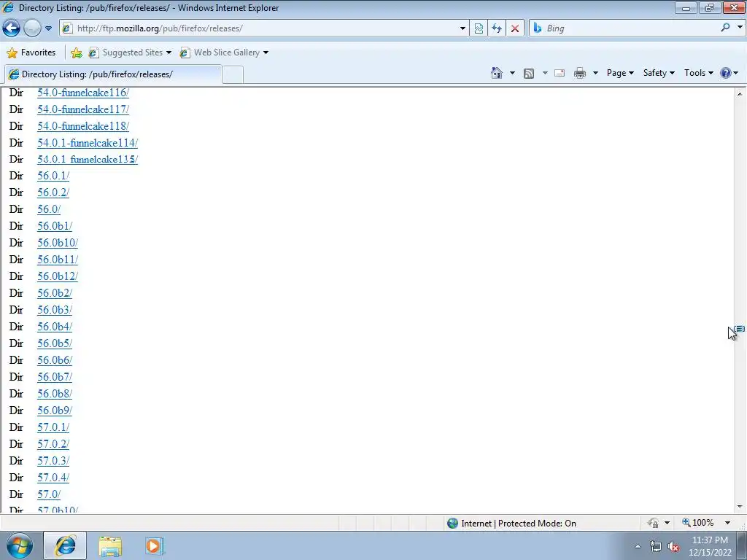Viewport: 747px width, 560px height.
Task: Open the 56.0b10/ directory link
Action: [x=58, y=243]
